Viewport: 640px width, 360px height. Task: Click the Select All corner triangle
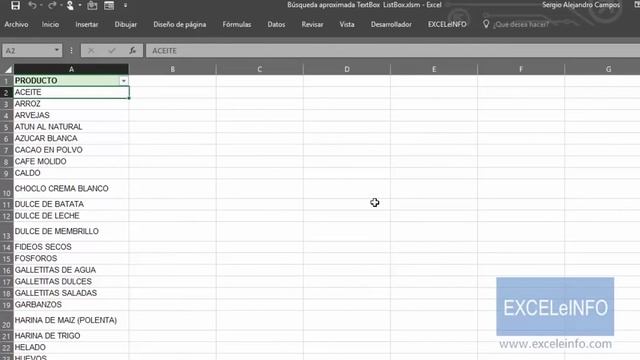[x=7, y=69]
